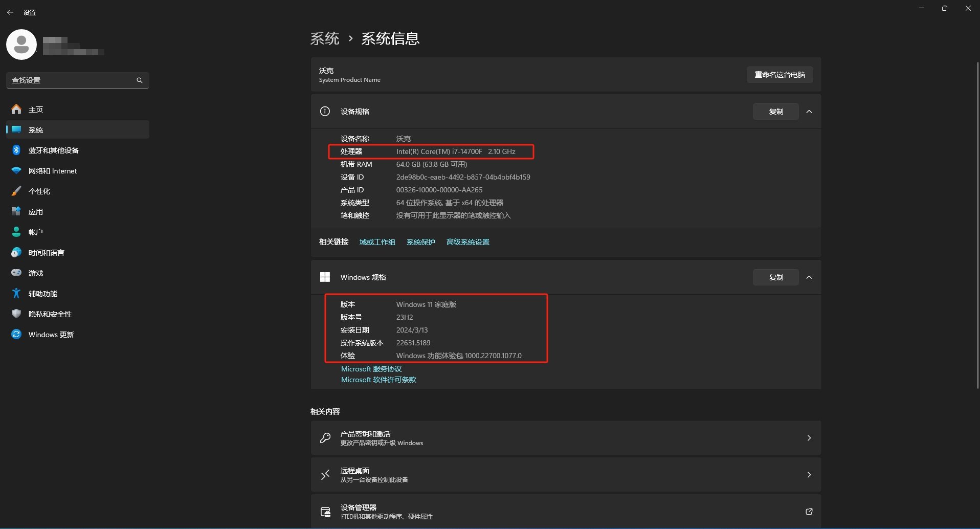Open the 应用 settings page

click(36, 211)
